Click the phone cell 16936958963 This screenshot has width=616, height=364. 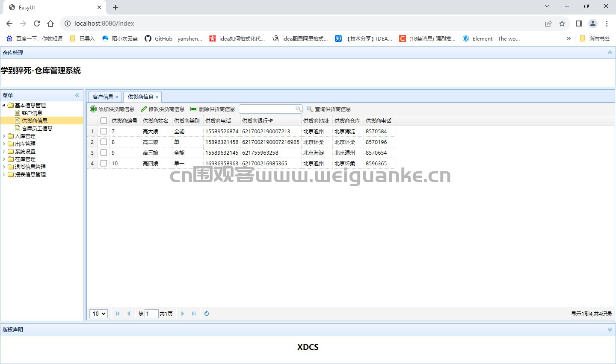point(222,163)
